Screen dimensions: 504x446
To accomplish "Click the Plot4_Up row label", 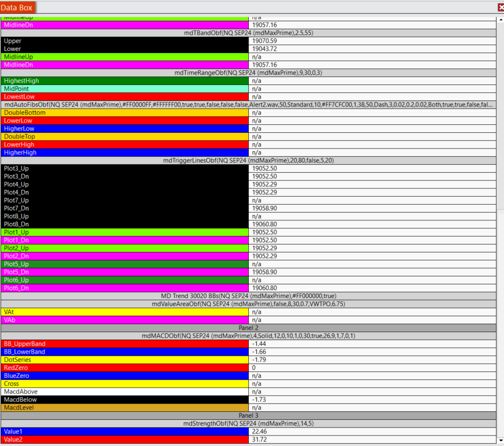I will [125, 185].
